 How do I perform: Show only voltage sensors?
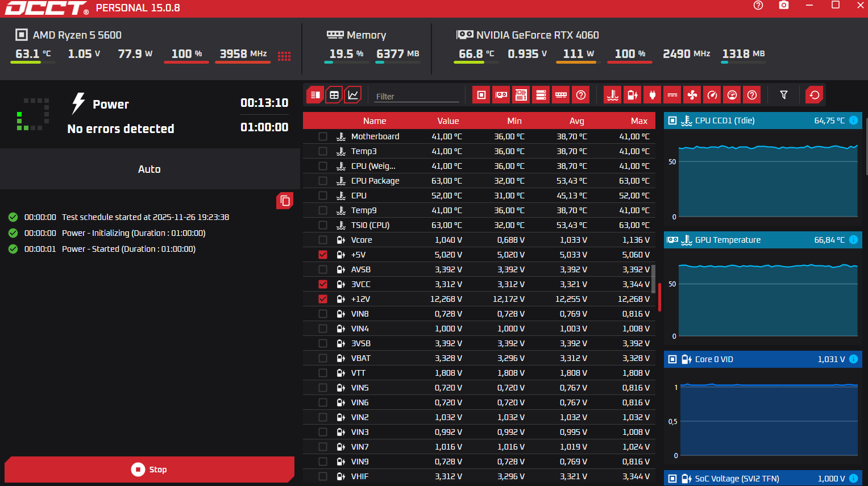pos(633,95)
